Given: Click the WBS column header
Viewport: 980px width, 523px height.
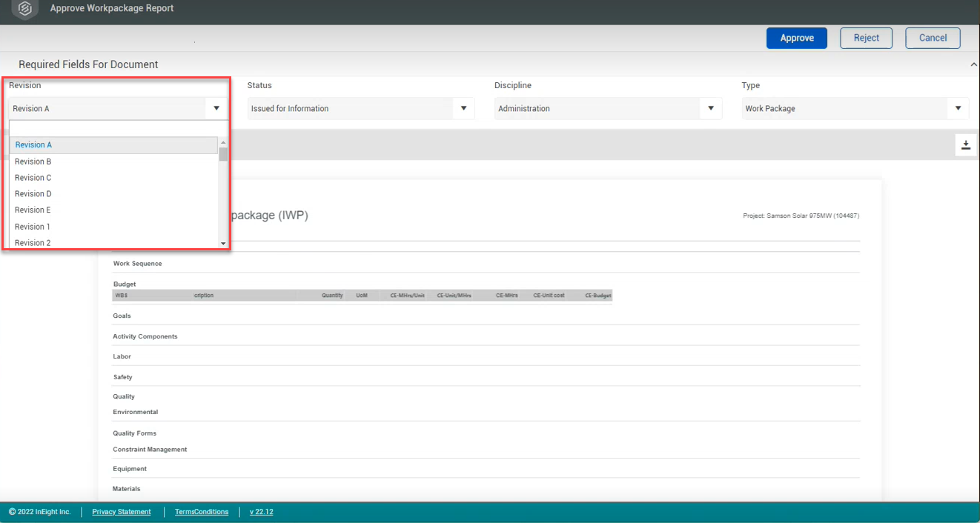Looking at the screenshot, I should 122,296.
